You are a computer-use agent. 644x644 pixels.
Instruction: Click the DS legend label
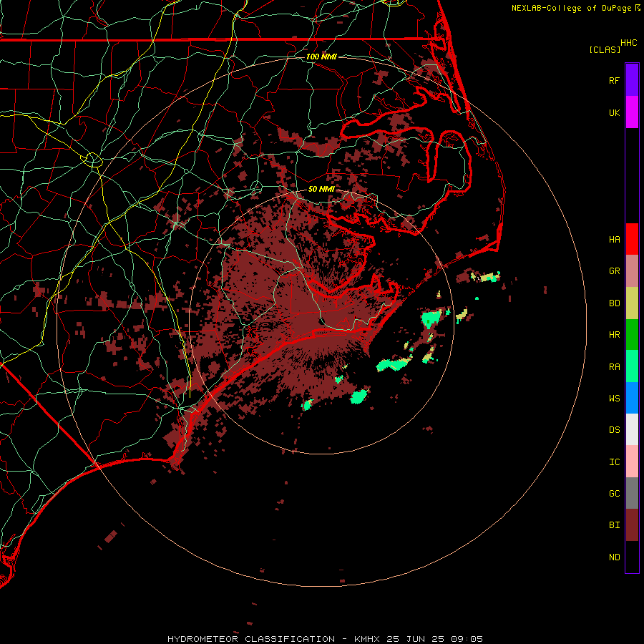[x=615, y=429]
